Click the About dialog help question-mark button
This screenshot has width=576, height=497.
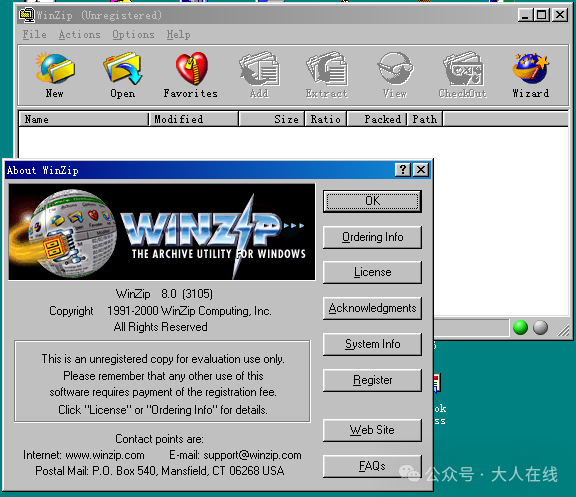pos(403,170)
